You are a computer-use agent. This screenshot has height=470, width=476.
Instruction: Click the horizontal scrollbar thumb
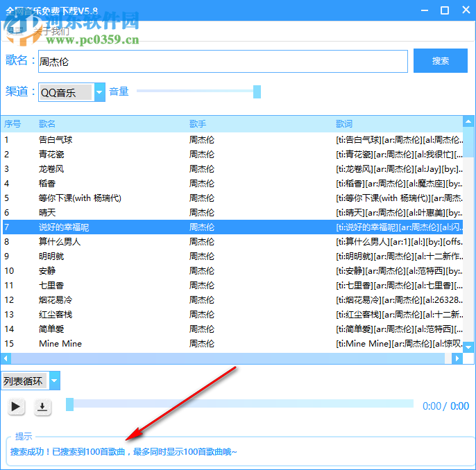pos(228,358)
